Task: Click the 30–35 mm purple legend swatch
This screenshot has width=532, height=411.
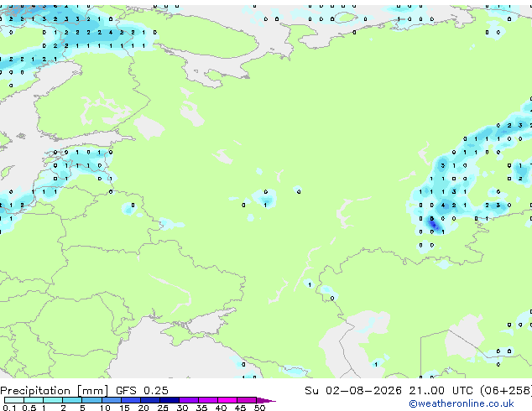Action: coord(189,400)
